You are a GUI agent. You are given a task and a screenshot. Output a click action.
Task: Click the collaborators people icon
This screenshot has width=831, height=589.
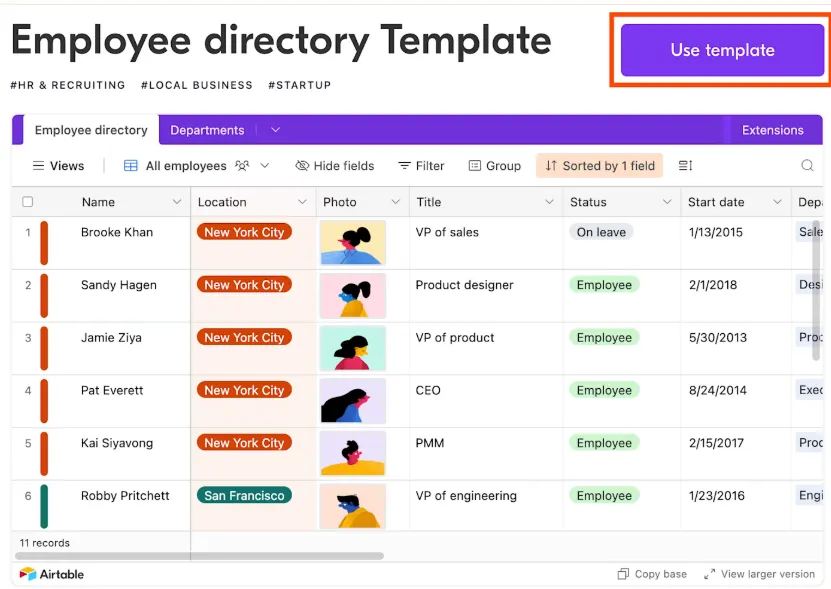[x=242, y=166]
